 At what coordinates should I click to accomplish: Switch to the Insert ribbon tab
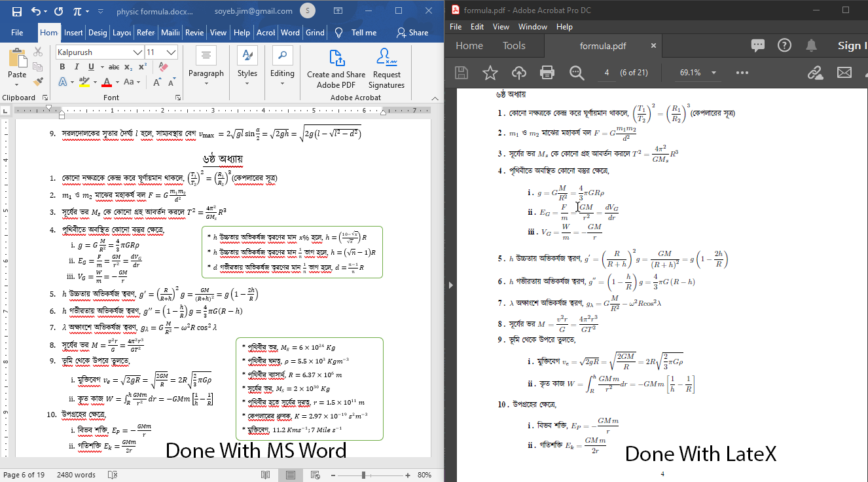pos(73,33)
